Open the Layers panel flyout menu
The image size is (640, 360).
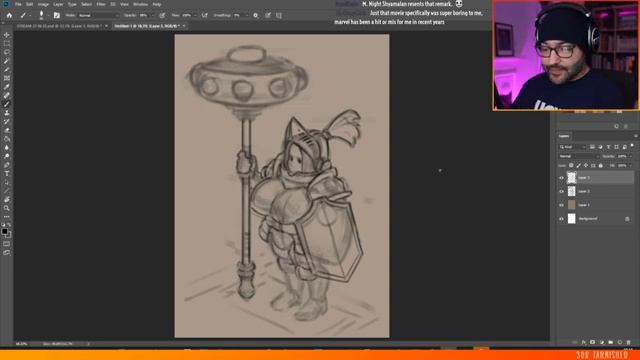point(636,136)
